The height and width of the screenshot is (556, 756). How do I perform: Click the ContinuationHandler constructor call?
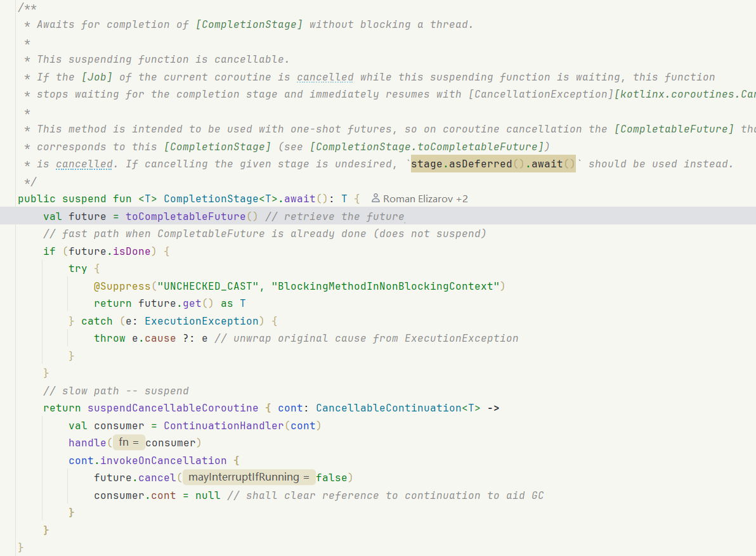[223, 426]
